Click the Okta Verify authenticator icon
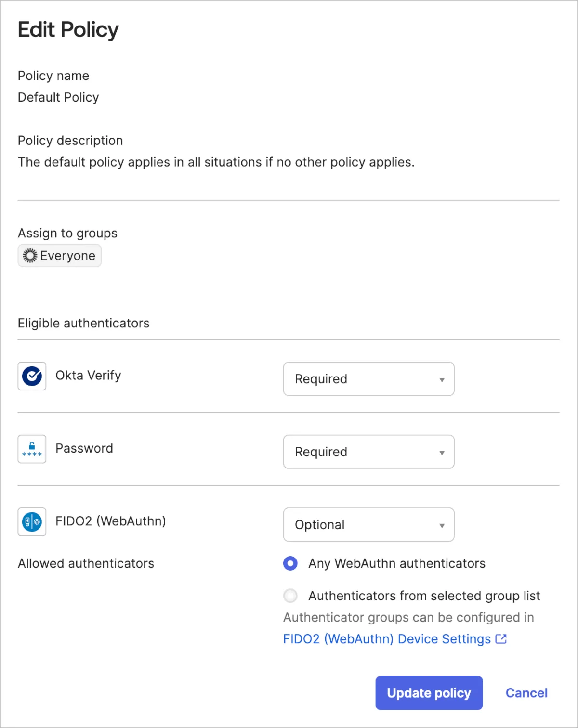This screenshot has width=578, height=728. click(x=32, y=376)
